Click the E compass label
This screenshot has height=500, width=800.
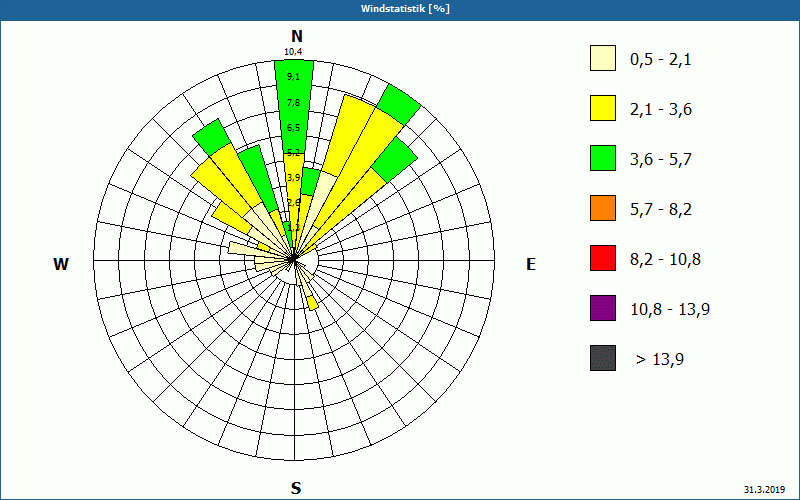coord(531,264)
